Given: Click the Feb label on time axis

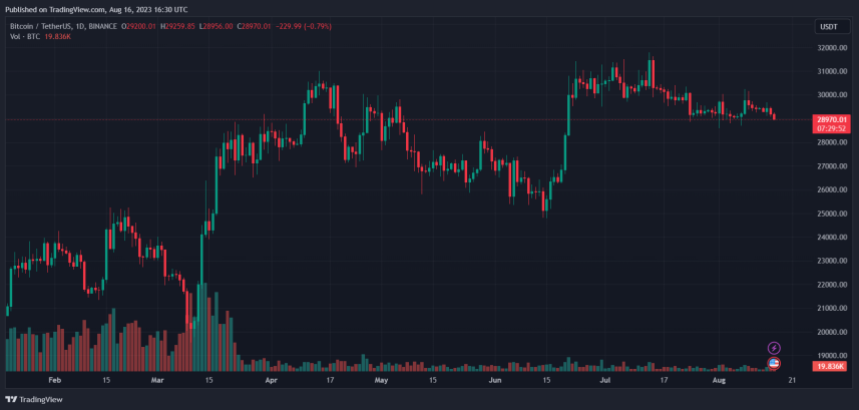Looking at the screenshot, I should pyautogui.click(x=54, y=381).
